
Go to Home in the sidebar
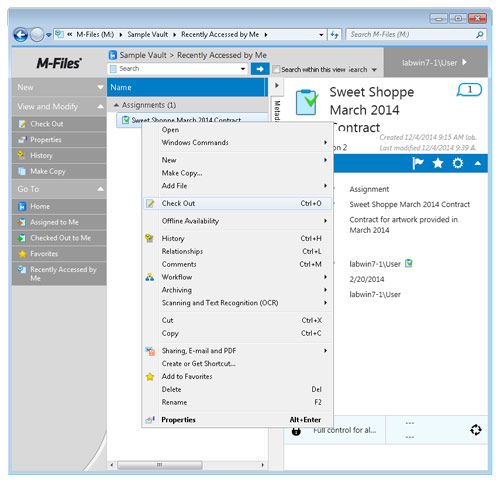(x=59, y=206)
